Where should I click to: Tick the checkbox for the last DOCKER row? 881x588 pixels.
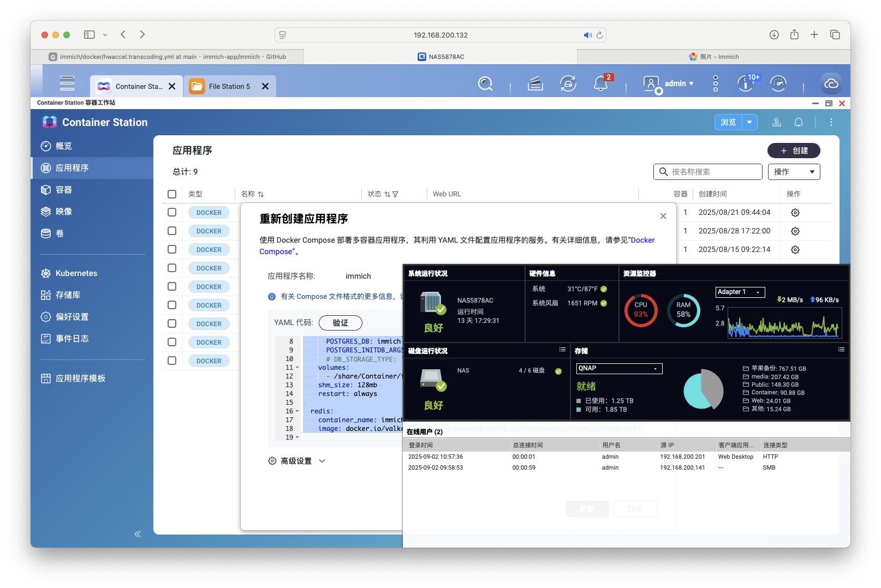[x=172, y=361]
